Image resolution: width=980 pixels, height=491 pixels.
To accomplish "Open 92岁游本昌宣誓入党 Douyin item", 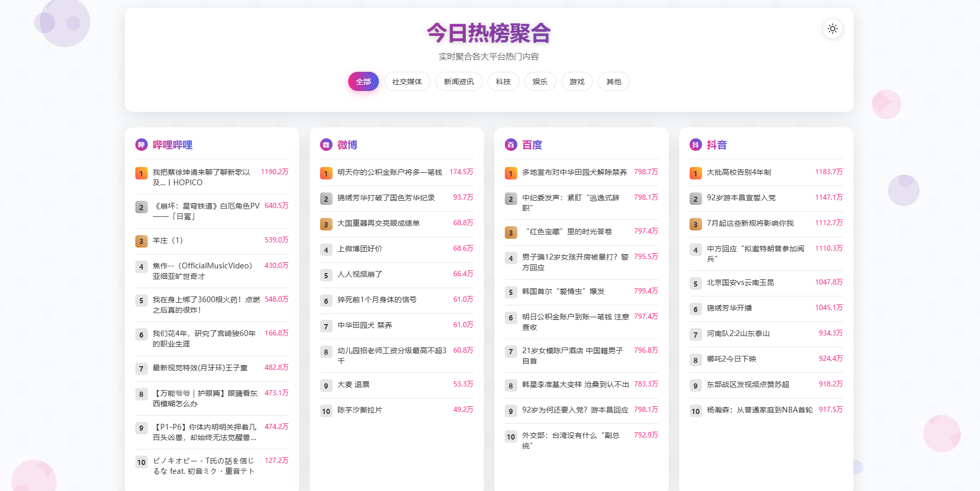I will pos(741,198).
